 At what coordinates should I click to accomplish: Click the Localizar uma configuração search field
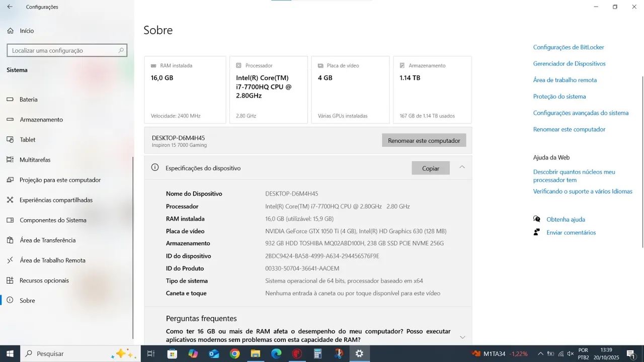[67, 50]
